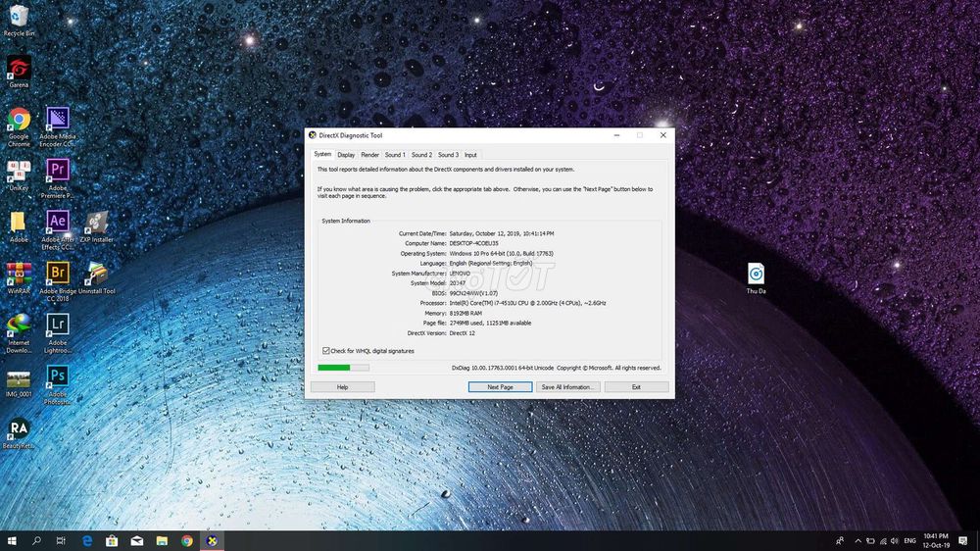Switch to the Render tab

[370, 155]
